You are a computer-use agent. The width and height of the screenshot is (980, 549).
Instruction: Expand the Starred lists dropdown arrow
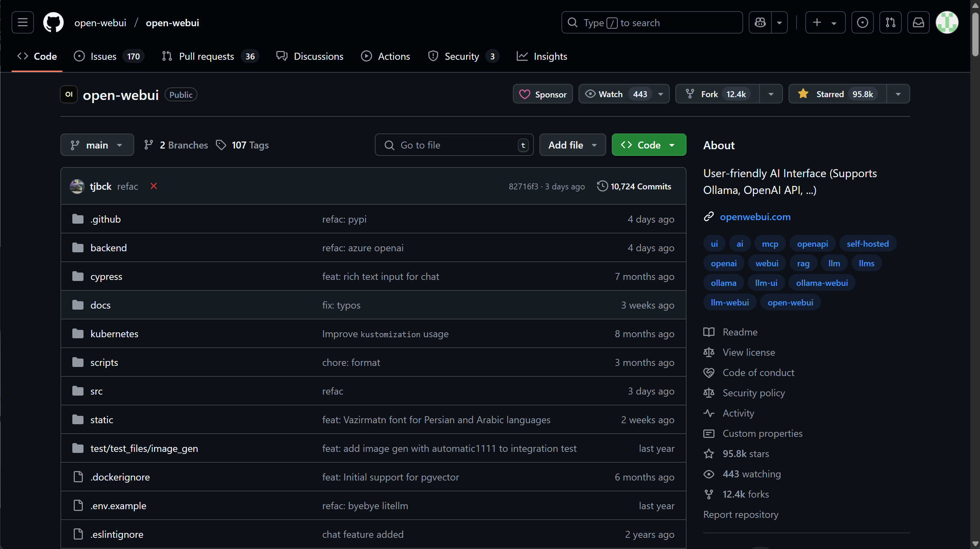(898, 94)
